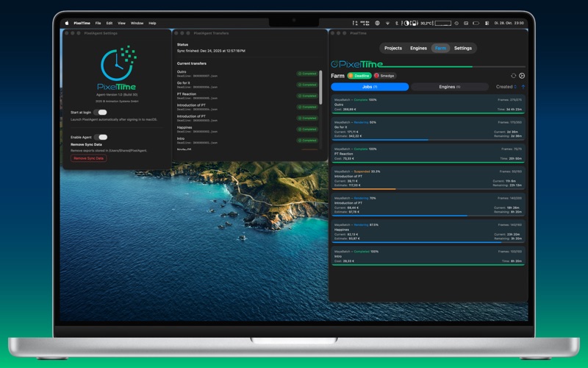Open the Intro job card in Farm

(428, 256)
